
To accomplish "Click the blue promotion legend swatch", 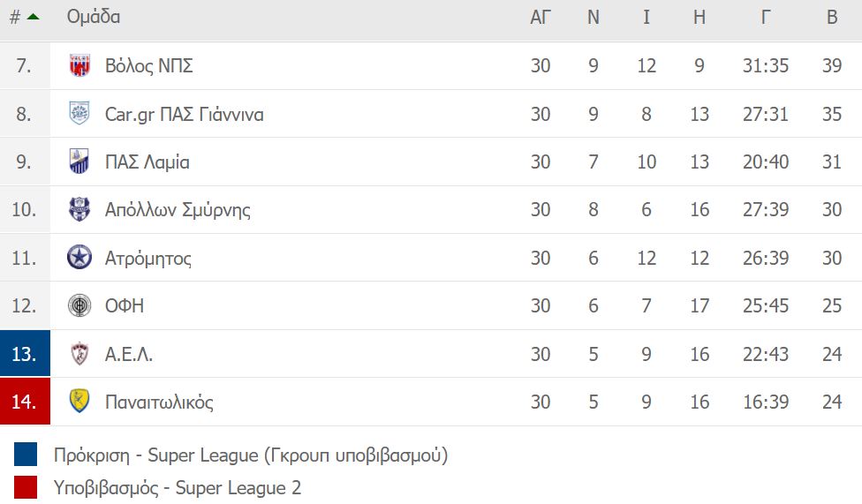I will (26, 455).
